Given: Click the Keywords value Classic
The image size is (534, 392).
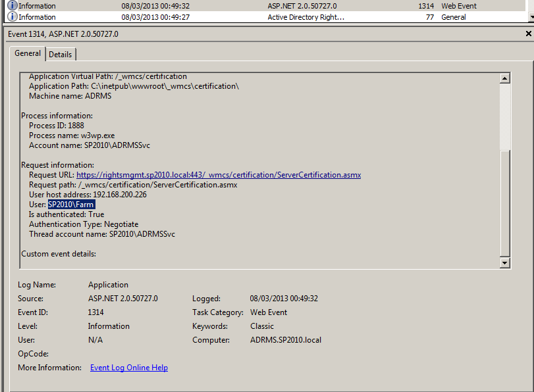Looking at the screenshot, I should (262, 326).
